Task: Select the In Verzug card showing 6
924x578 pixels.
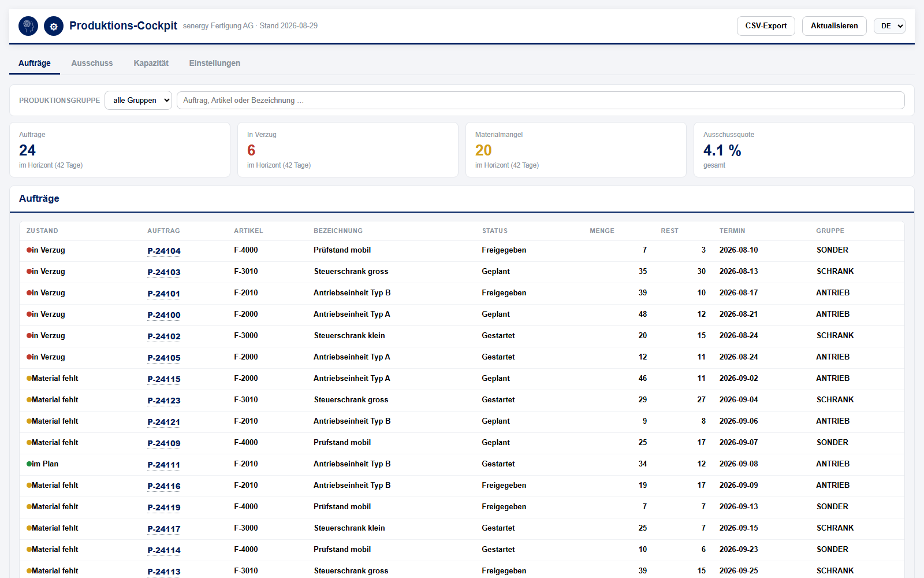Action: (348, 150)
